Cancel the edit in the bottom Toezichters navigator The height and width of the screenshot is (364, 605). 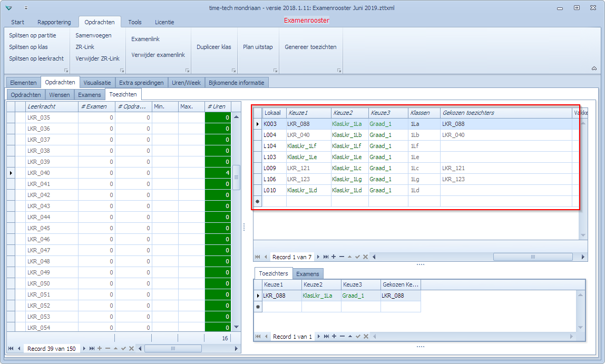click(x=366, y=336)
